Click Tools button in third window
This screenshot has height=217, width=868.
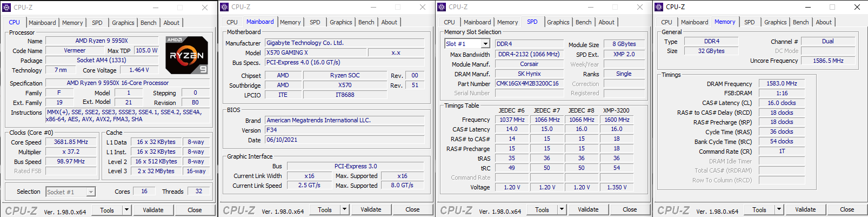542,209
